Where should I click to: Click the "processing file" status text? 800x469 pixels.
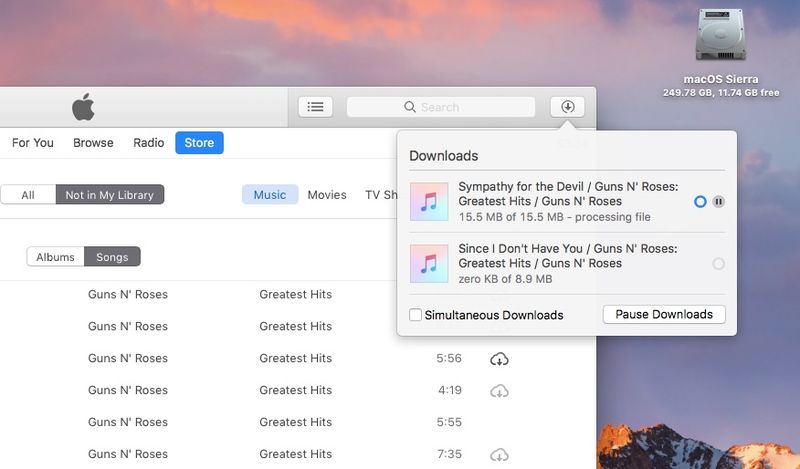coord(613,217)
